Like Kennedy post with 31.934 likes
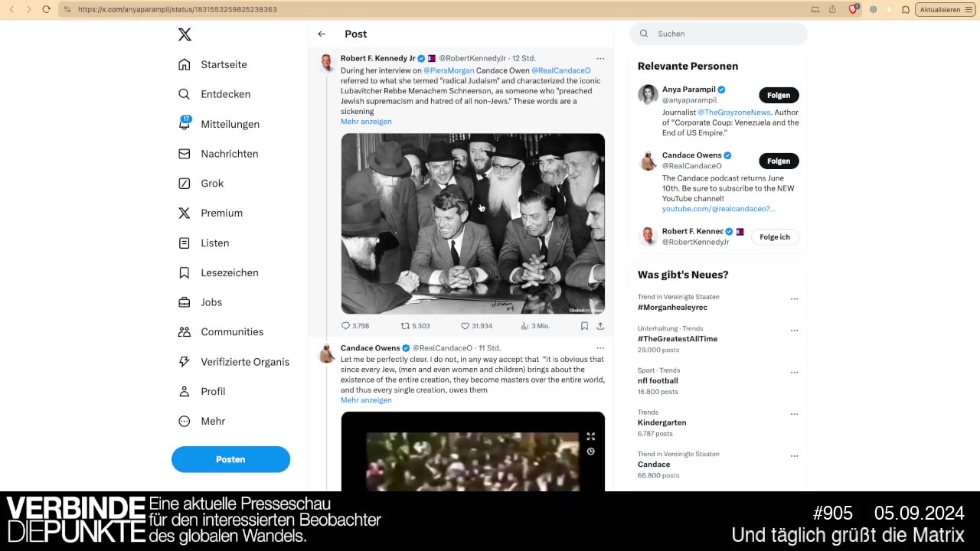 pos(475,326)
